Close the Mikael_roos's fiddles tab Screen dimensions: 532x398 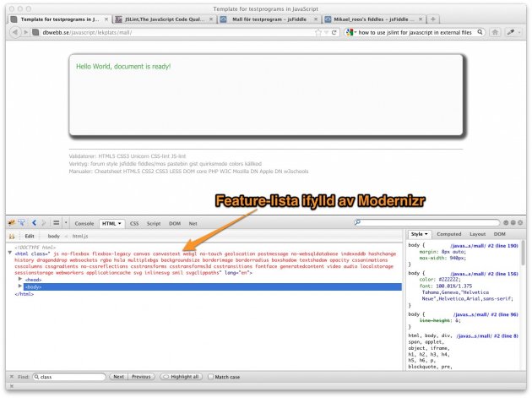(x=421, y=19)
